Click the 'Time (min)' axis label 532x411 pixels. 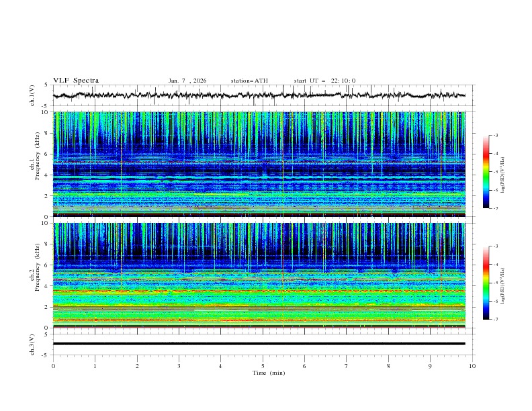(x=269, y=373)
